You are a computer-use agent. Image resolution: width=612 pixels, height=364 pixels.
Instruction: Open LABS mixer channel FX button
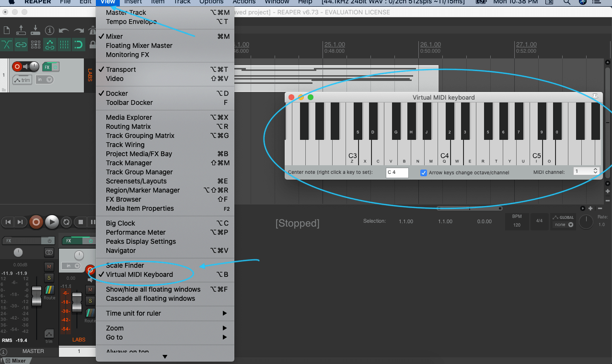coord(73,241)
